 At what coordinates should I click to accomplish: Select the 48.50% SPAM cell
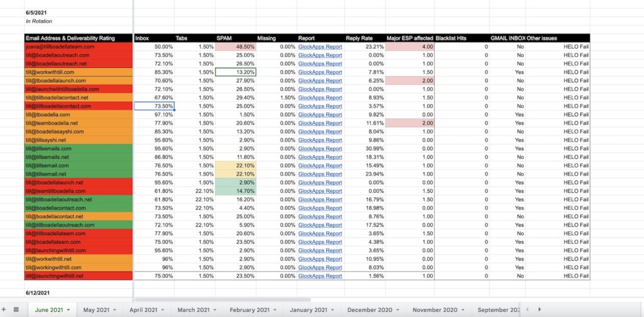click(x=235, y=47)
